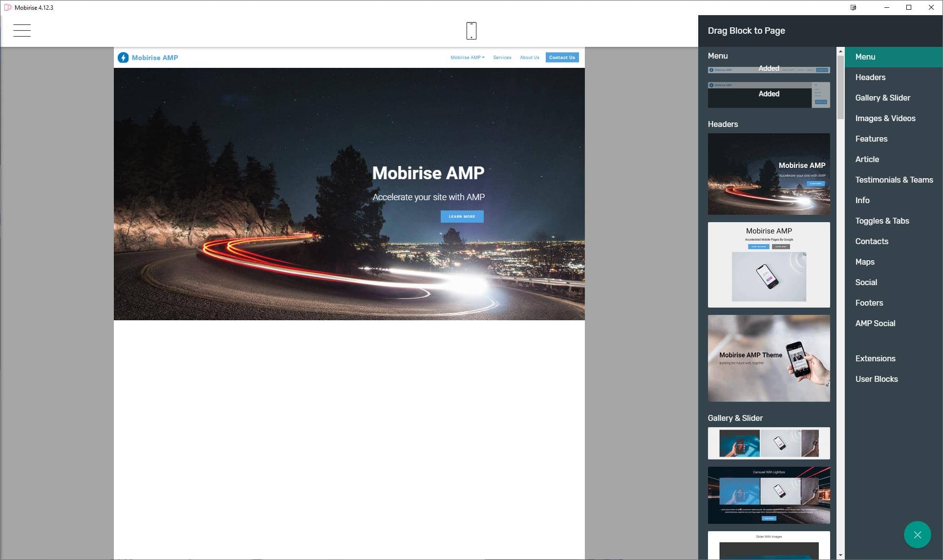Select Mobirise AMP Theme header thumbnail

[x=769, y=358]
